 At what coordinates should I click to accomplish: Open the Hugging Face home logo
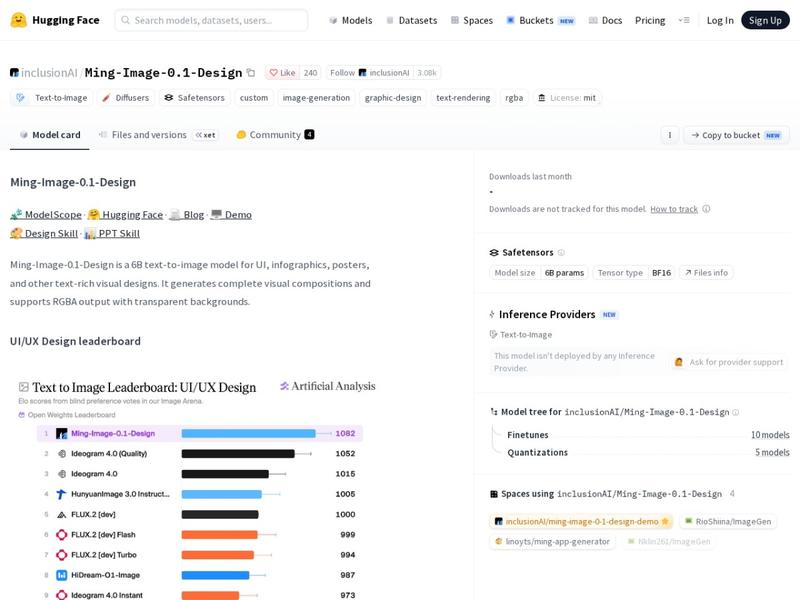[x=55, y=20]
